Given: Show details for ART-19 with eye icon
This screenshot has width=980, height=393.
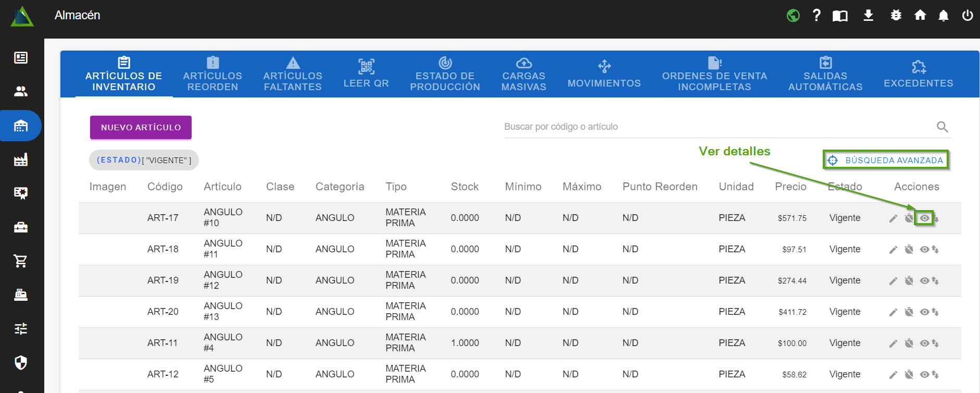Looking at the screenshot, I should (924, 280).
